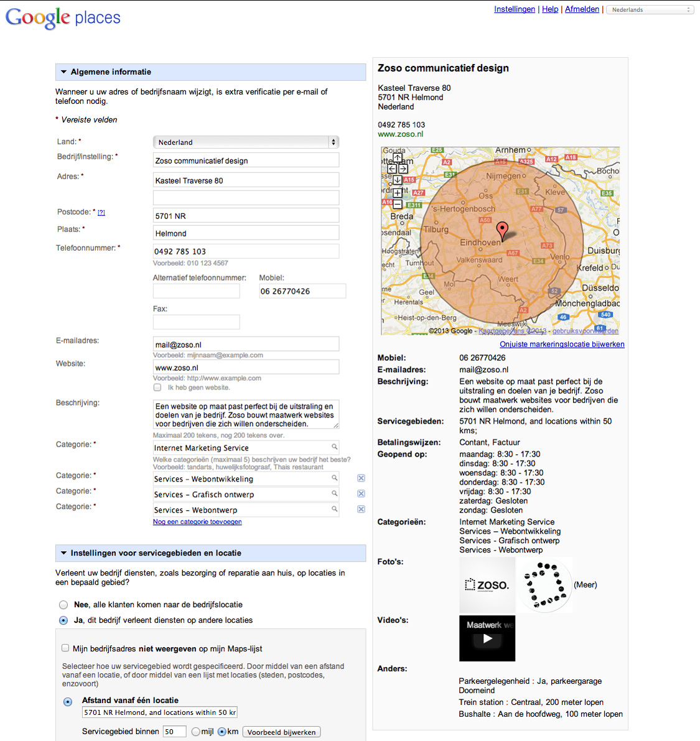Click the Help link in header
This screenshot has width=700, height=741.
550,9
